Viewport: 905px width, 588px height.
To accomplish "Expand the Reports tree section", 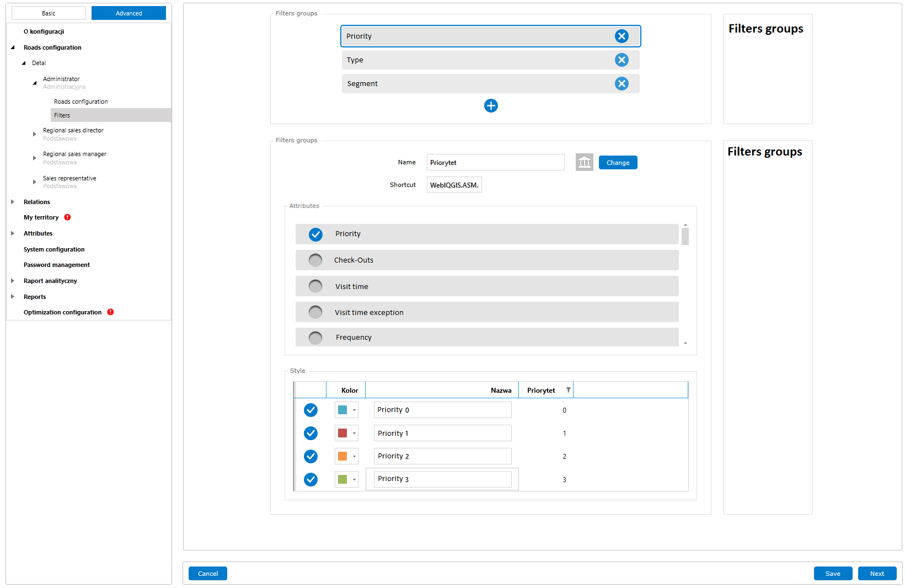I will click(x=13, y=297).
